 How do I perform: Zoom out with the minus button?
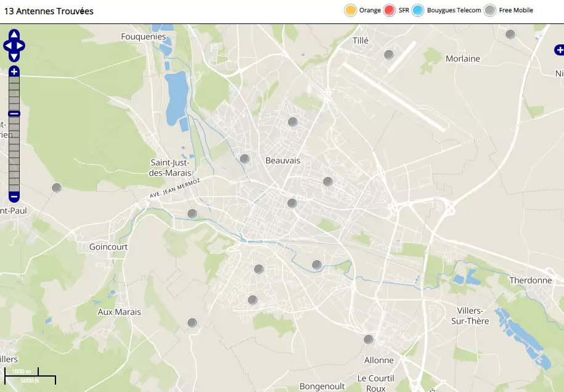[x=14, y=197]
